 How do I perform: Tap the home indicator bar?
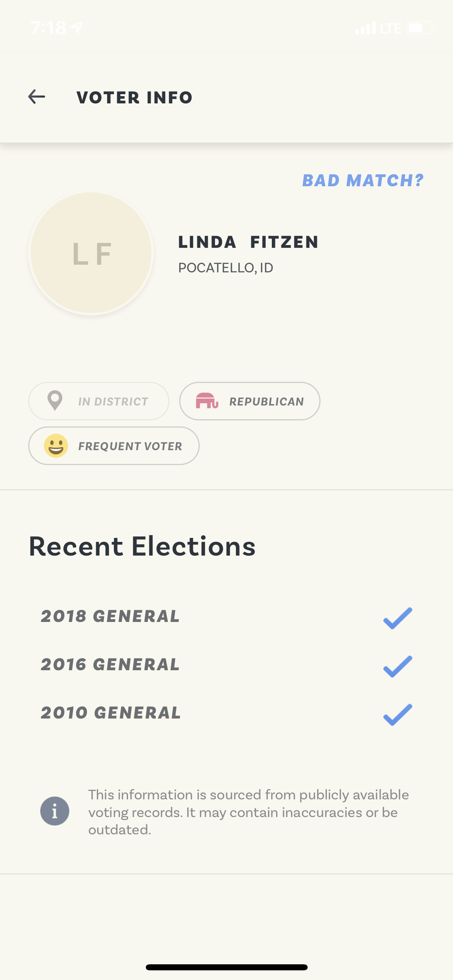[x=226, y=967]
